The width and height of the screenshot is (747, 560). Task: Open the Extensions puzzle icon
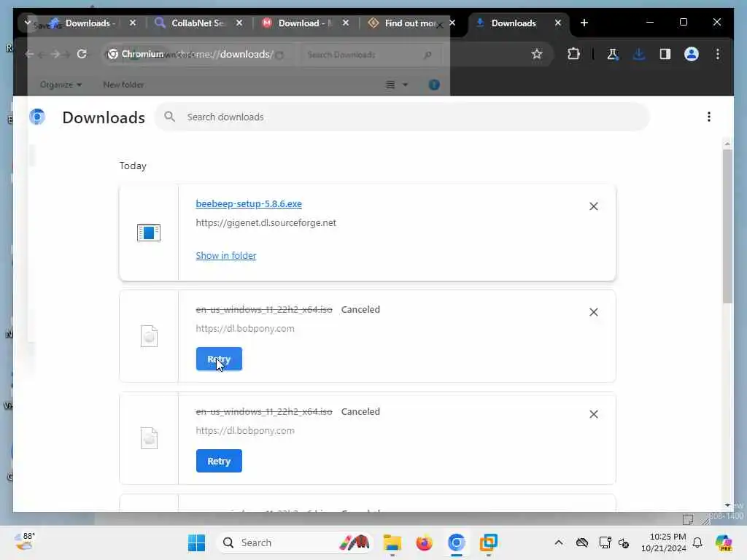tap(573, 54)
